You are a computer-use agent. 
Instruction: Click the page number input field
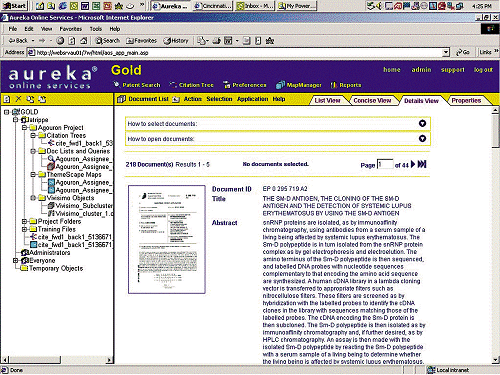[x=385, y=164]
